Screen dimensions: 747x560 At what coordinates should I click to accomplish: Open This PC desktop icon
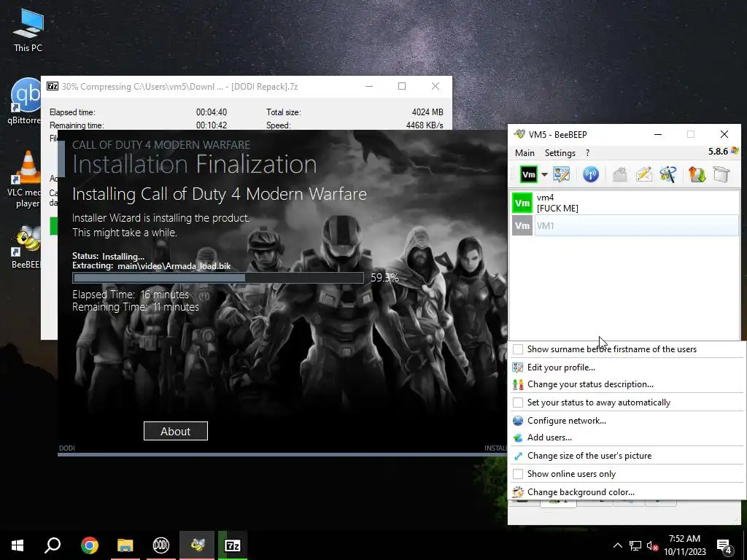28,30
